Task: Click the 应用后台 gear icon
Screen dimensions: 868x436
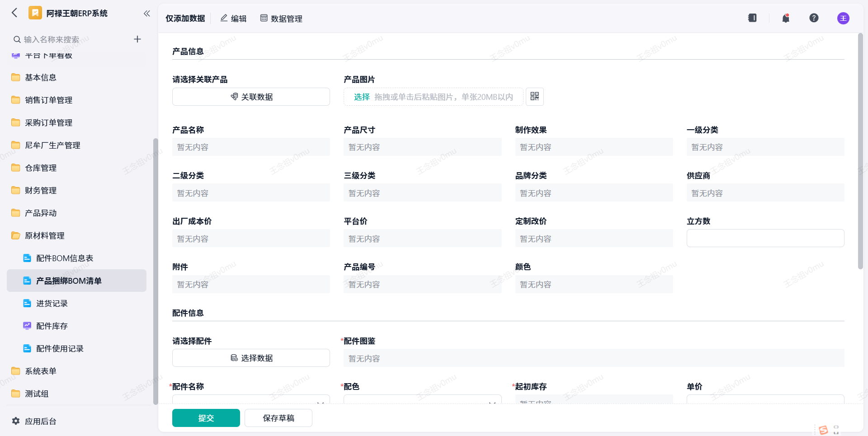Action: coord(16,421)
